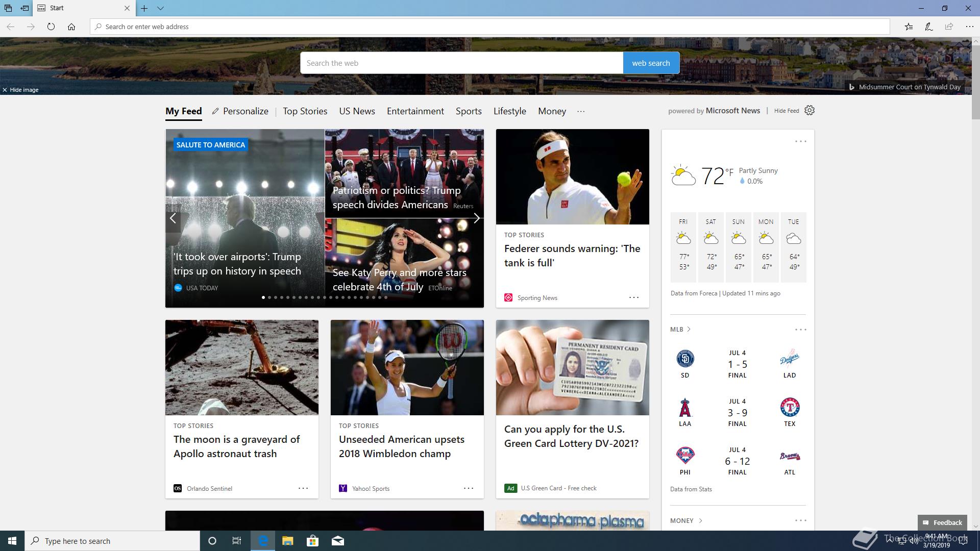Image resolution: width=980 pixels, height=551 pixels.
Task: Select the SAT forecast column
Action: [711, 247]
